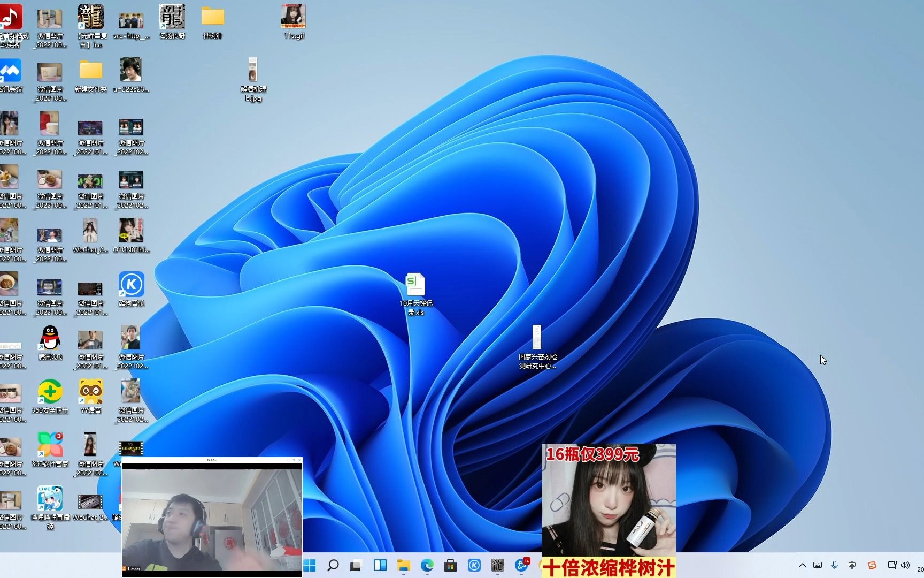
Task: Open the touch keyboard tray icon
Action: (818, 565)
